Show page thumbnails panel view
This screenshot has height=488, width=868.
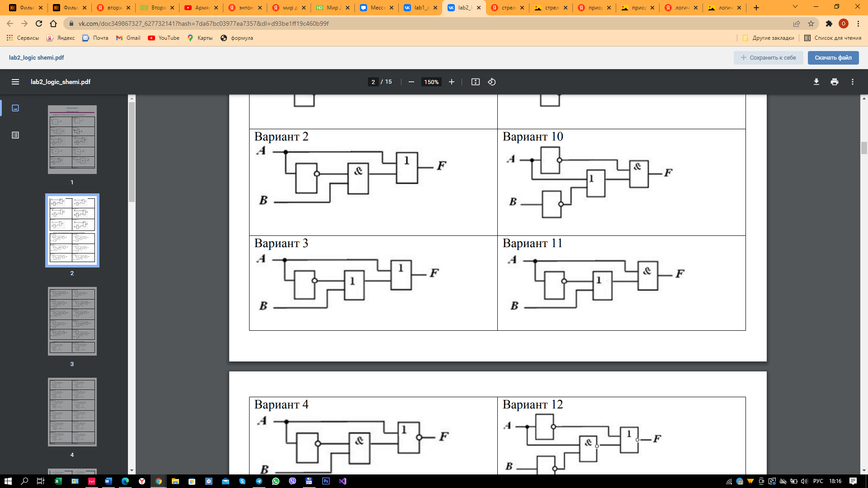coord(15,108)
